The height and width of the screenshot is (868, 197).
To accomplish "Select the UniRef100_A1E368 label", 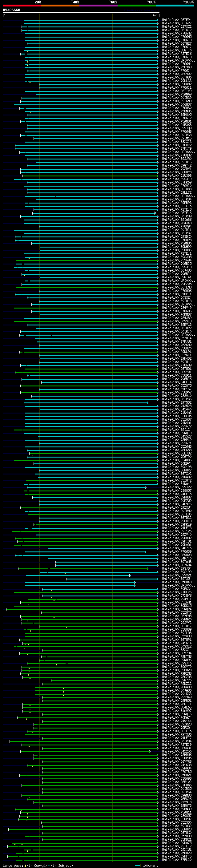I will [176, 125].
